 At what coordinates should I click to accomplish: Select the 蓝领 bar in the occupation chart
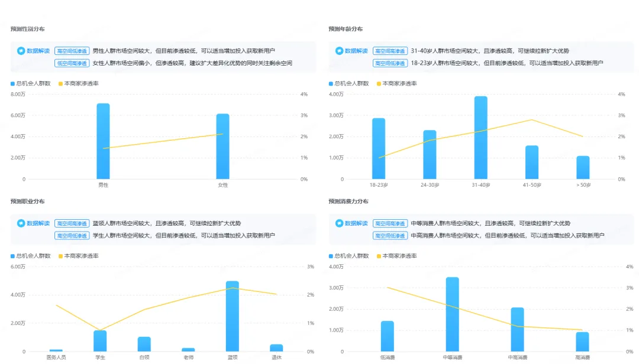point(233,316)
